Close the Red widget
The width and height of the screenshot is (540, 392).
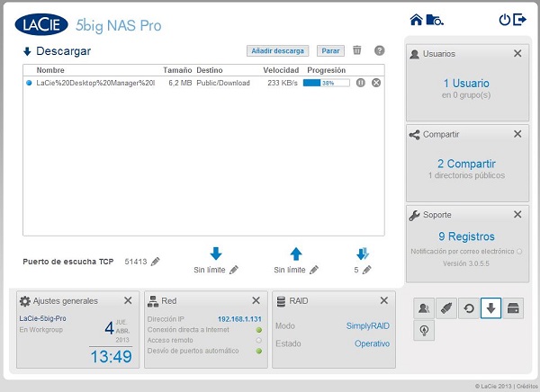(256, 300)
